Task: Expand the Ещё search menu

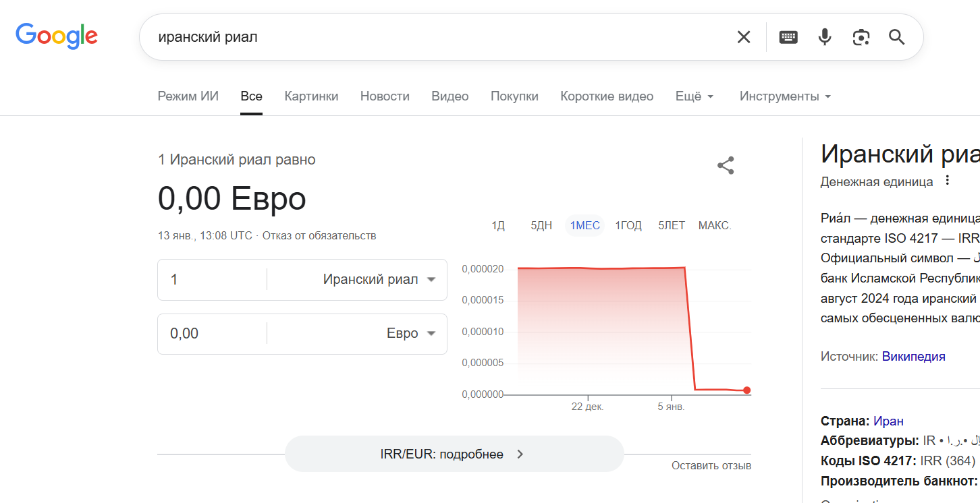Action: [x=695, y=96]
